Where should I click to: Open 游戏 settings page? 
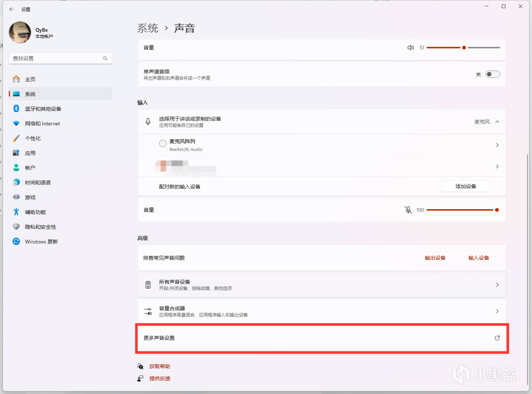click(x=61, y=197)
